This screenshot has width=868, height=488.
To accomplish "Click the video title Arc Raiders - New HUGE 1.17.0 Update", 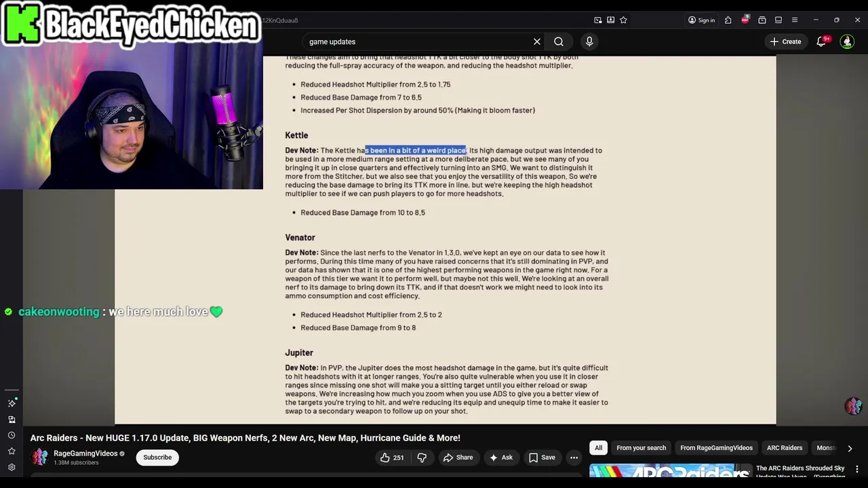I will pyautogui.click(x=245, y=438).
